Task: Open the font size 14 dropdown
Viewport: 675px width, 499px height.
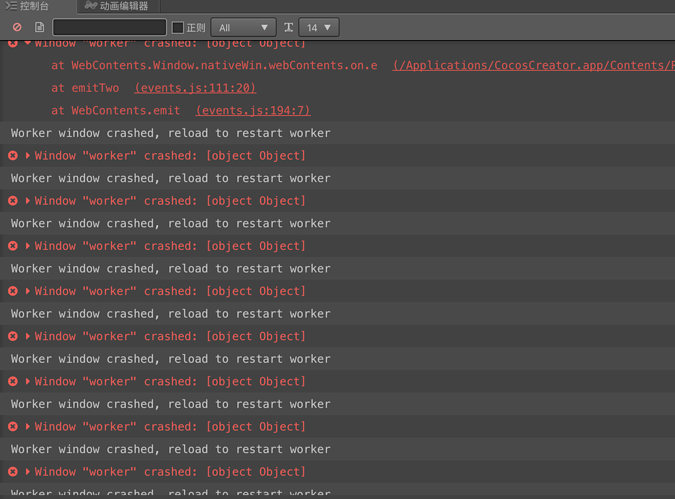Action: pyautogui.click(x=319, y=28)
